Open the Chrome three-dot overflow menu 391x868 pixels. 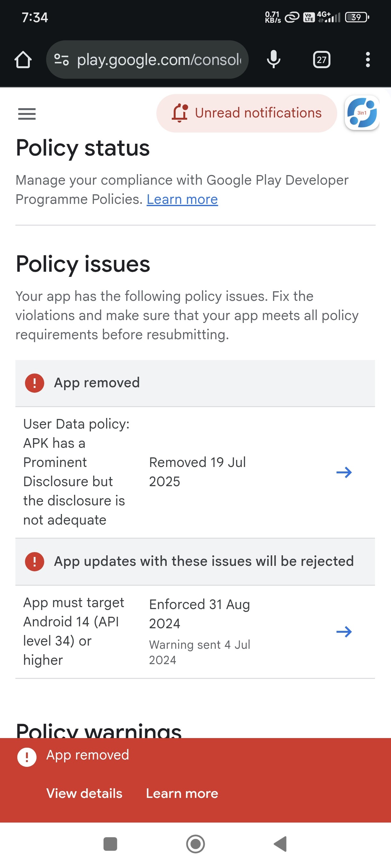point(368,60)
